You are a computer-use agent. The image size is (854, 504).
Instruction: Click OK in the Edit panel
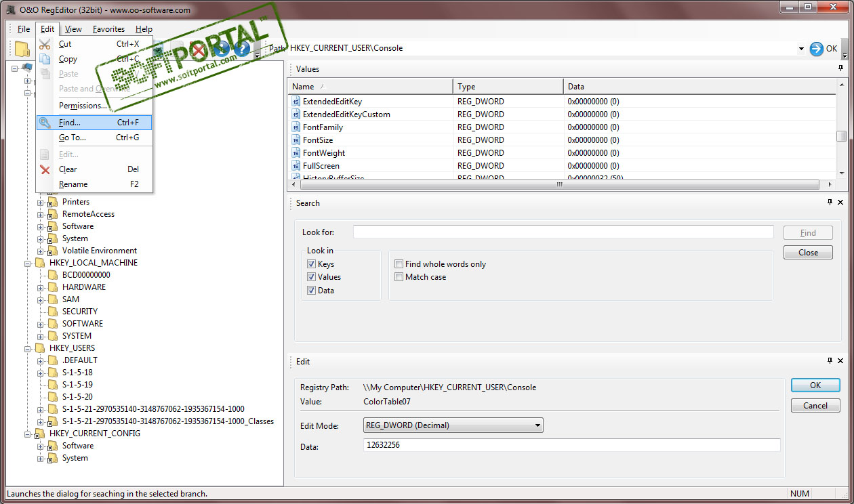815,385
